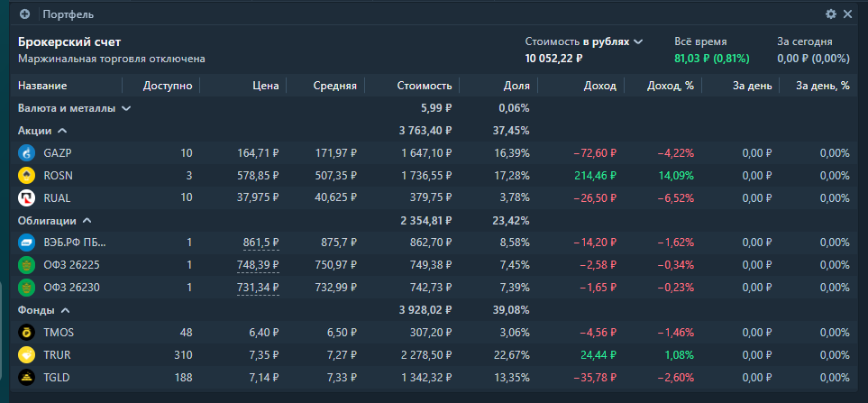Open the Стоимость в рублях currency dropdown
The width and height of the screenshot is (868, 403).
click(584, 41)
